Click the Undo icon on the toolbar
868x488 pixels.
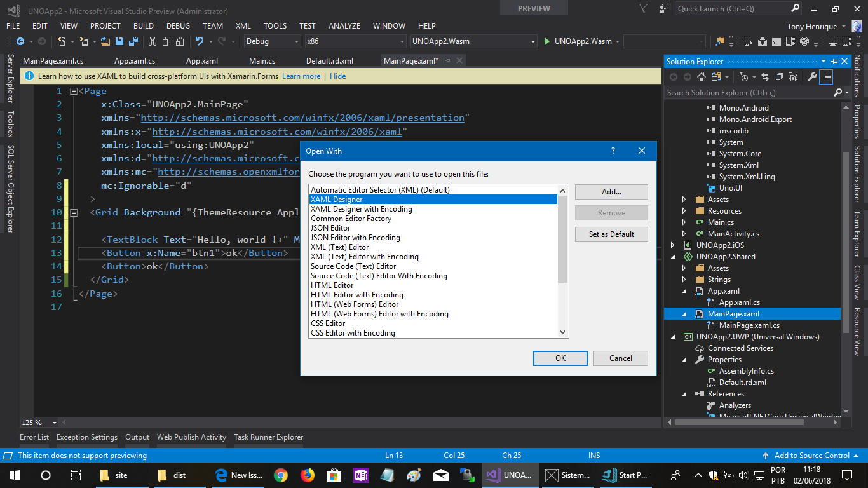point(199,41)
